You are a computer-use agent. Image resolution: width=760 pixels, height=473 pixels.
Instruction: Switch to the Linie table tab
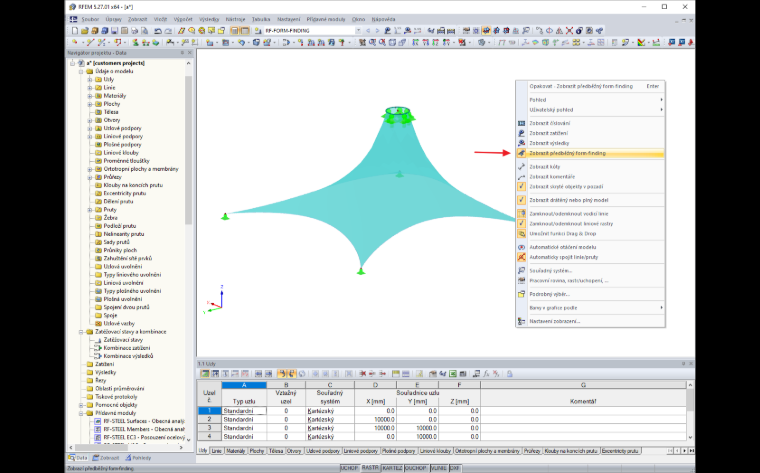217,451
